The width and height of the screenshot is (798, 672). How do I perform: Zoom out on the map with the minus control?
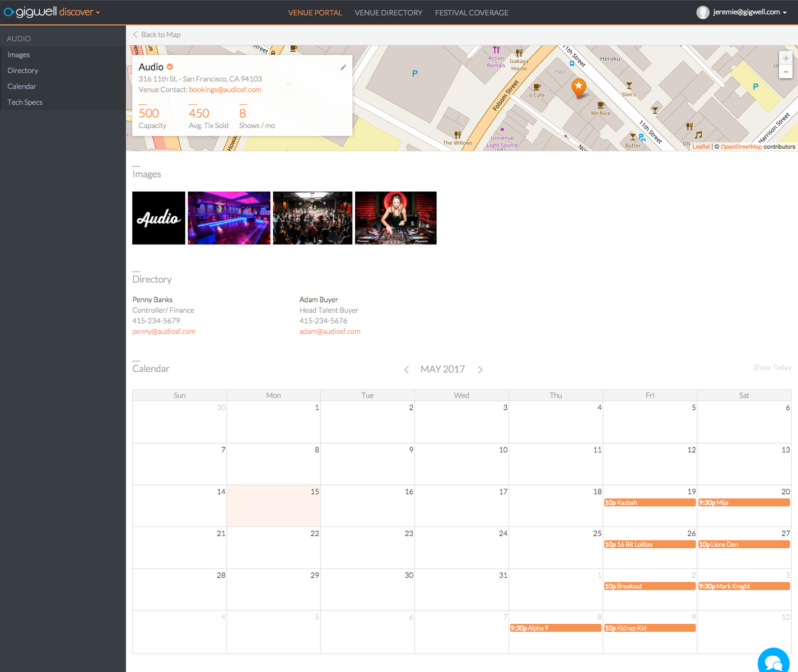tap(786, 71)
